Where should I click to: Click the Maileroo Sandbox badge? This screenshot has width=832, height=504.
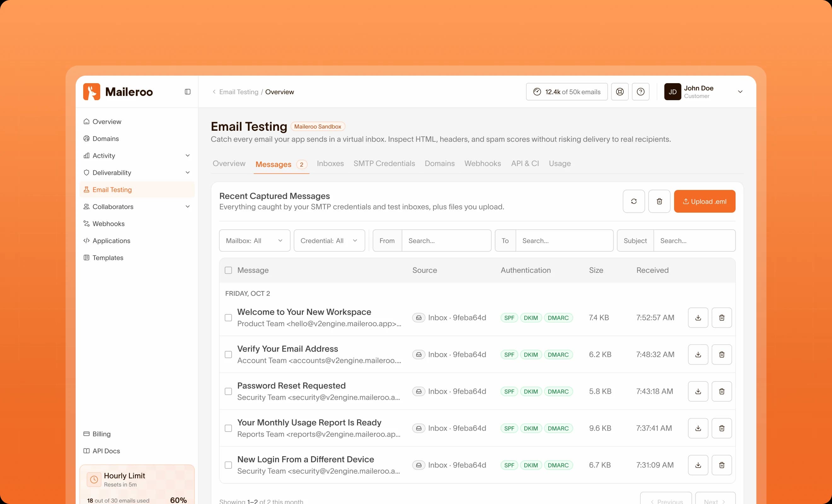(x=317, y=127)
